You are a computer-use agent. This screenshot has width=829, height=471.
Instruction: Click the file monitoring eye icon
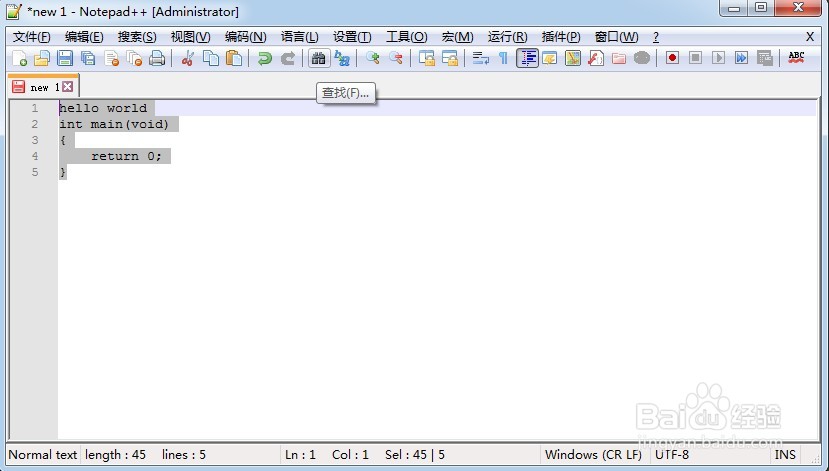pos(642,58)
